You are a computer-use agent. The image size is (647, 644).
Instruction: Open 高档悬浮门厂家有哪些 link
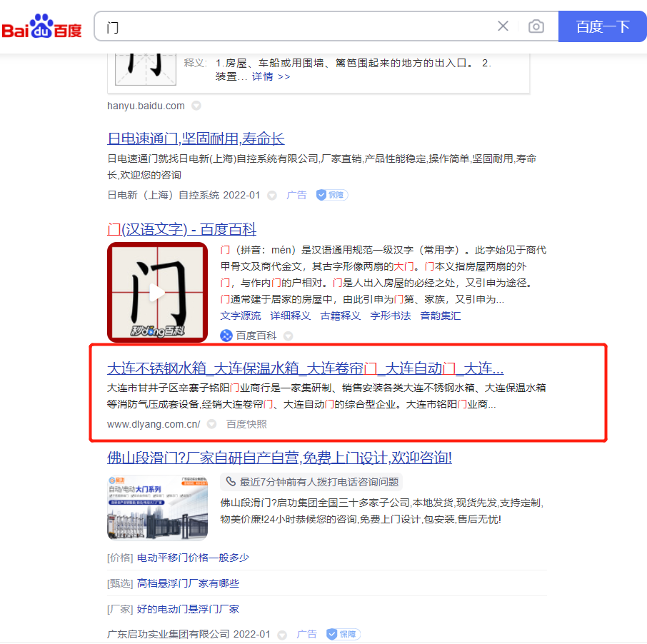pyautogui.click(x=188, y=583)
